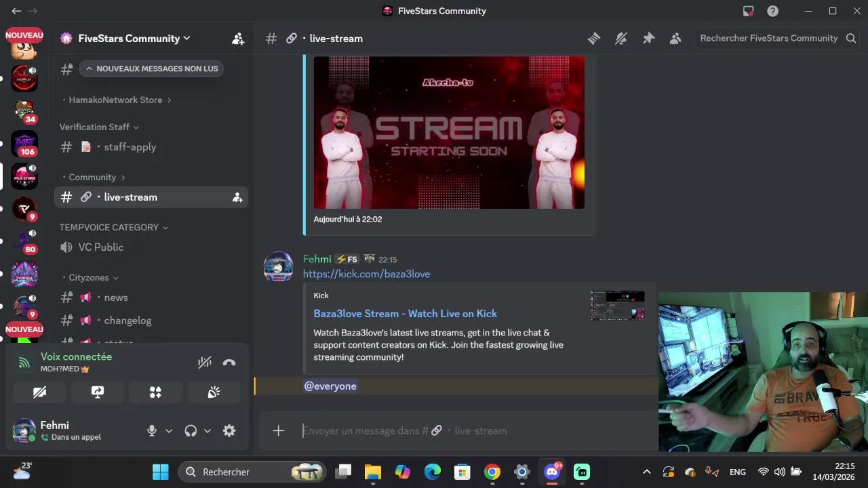
Task: Open the Threads icon in channel header
Action: (x=594, y=39)
